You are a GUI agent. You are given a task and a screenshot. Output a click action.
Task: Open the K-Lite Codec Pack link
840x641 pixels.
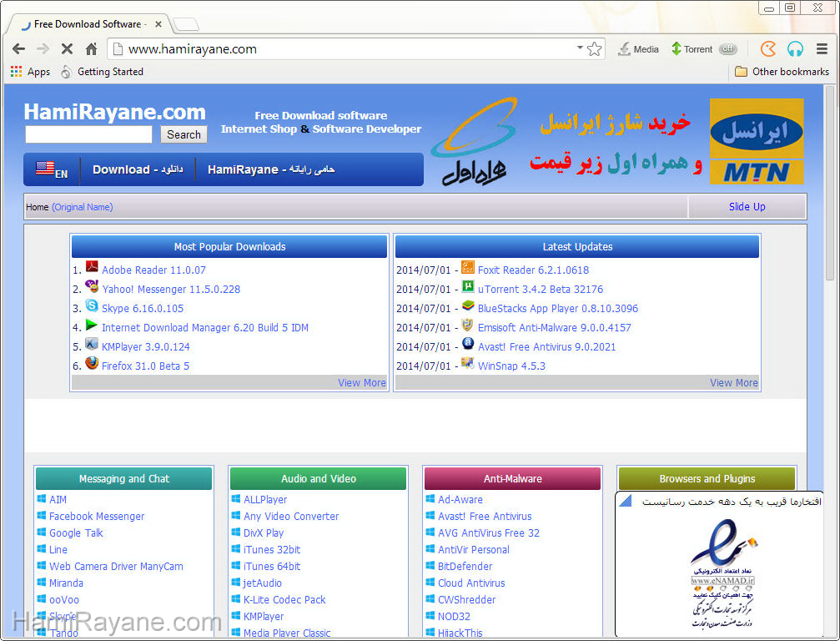(284, 600)
